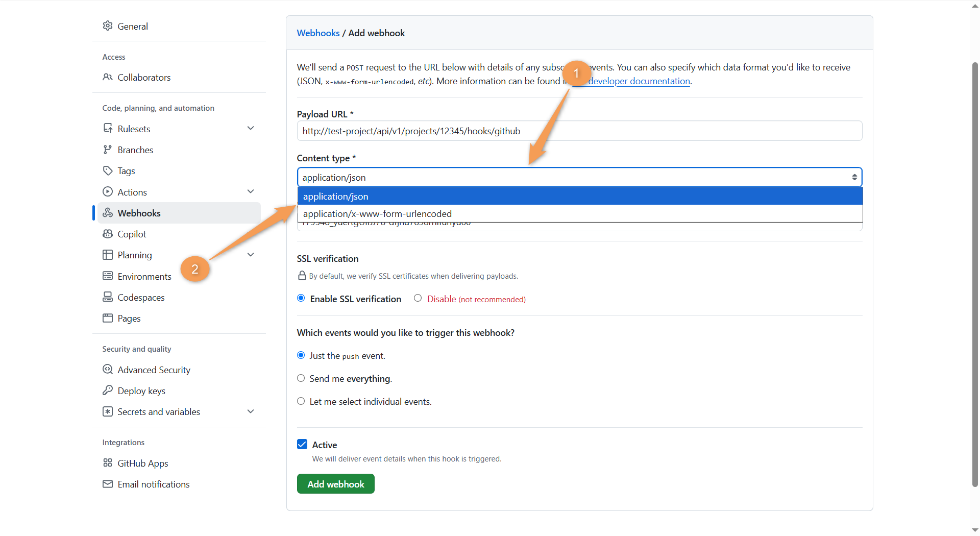
Task: Click the Codespaces icon
Action: click(x=108, y=297)
